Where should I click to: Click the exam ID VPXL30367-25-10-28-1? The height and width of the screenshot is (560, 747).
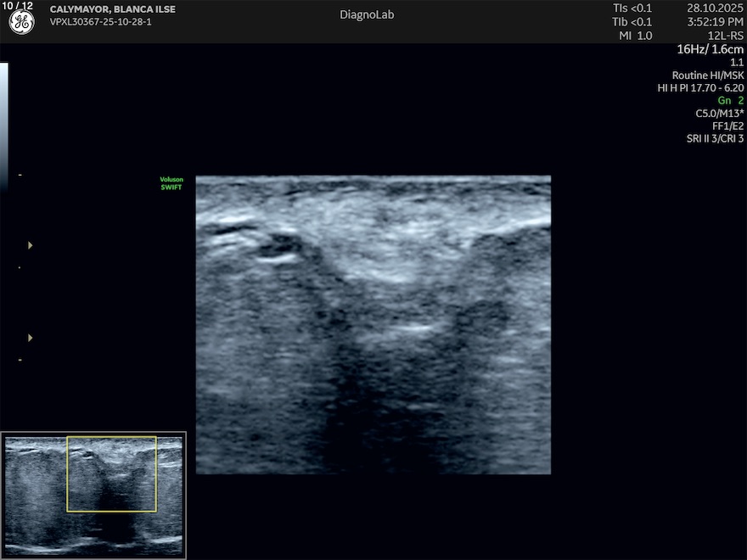[101, 22]
